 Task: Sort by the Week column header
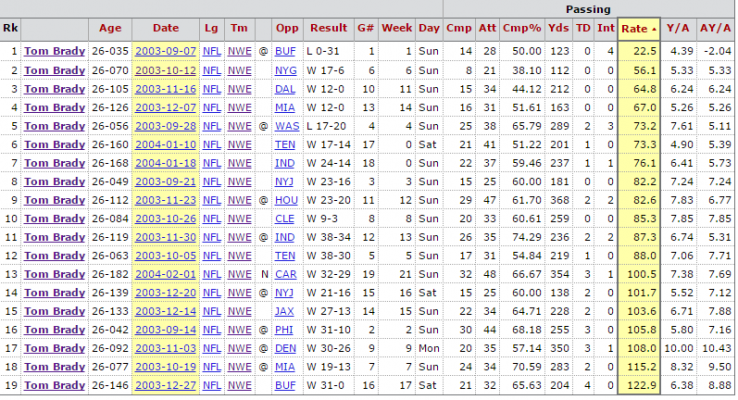(397, 28)
